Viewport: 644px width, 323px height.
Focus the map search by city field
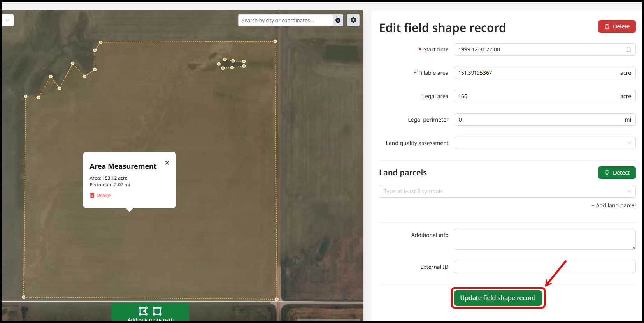[x=285, y=20]
